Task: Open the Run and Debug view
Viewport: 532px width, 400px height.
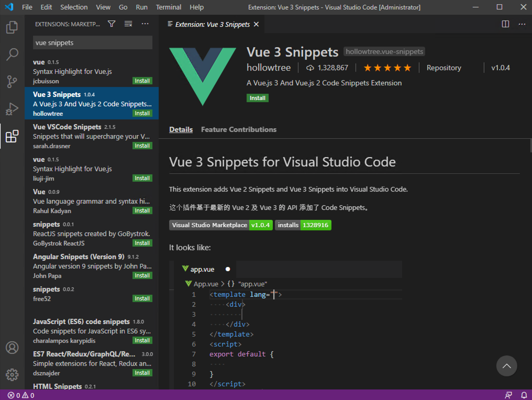Action: [12, 108]
